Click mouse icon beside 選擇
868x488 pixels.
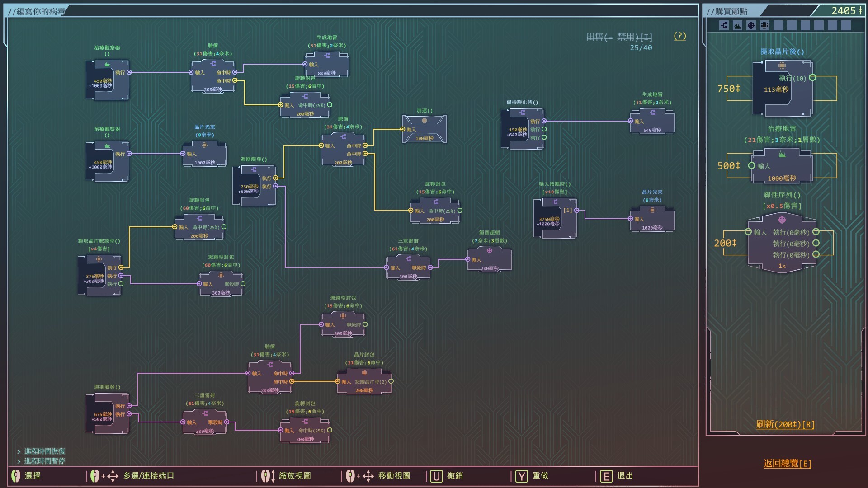click(16, 476)
